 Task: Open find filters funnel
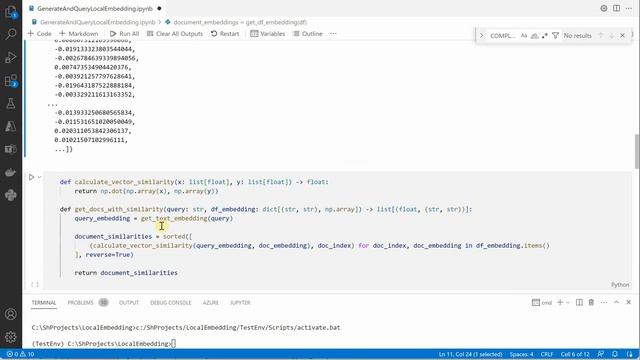[555, 36]
